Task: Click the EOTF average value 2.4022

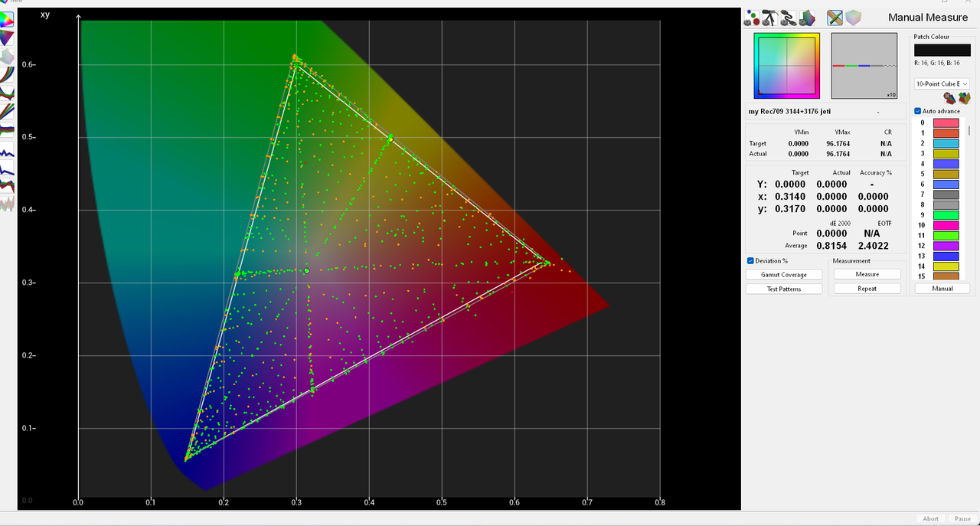Action: coord(872,245)
